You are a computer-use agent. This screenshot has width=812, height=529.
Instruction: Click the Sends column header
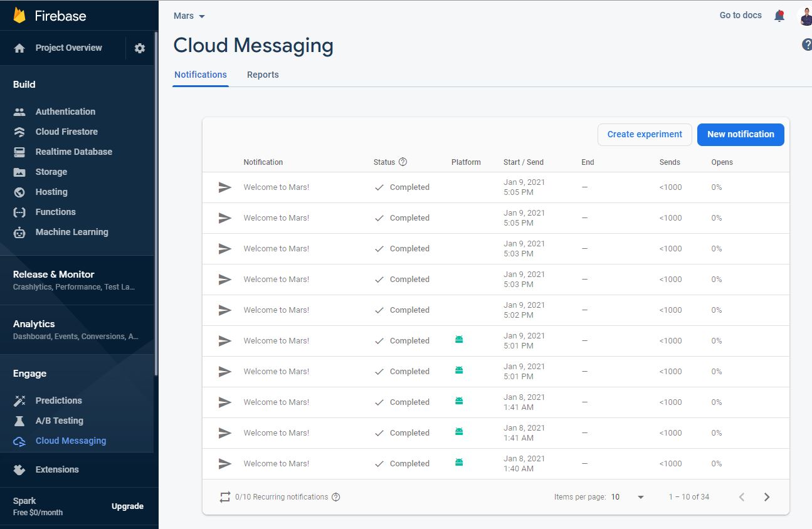670,162
